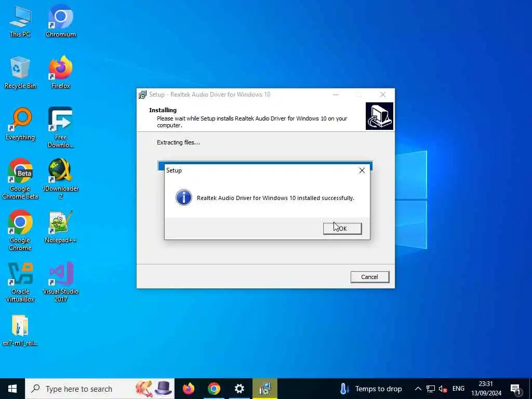Select the Google Chrome Beta shortcut
The image size is (532, 399).
tap(20, 179)
